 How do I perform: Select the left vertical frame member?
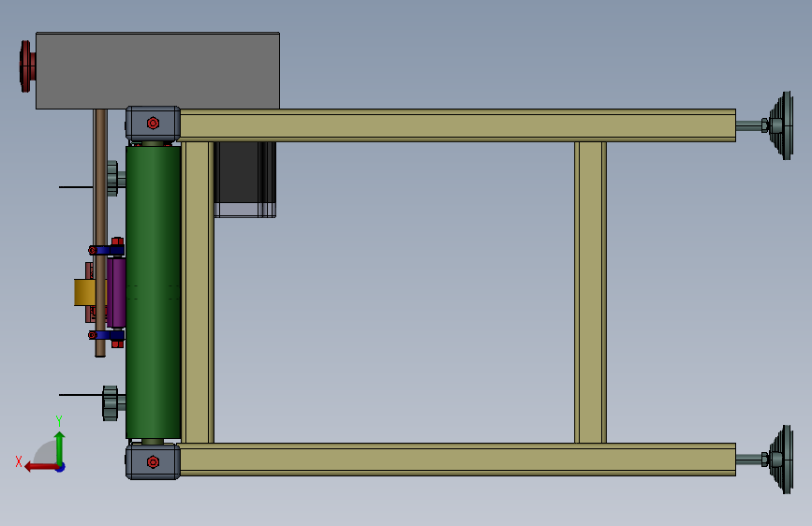(x=198, y=292)
